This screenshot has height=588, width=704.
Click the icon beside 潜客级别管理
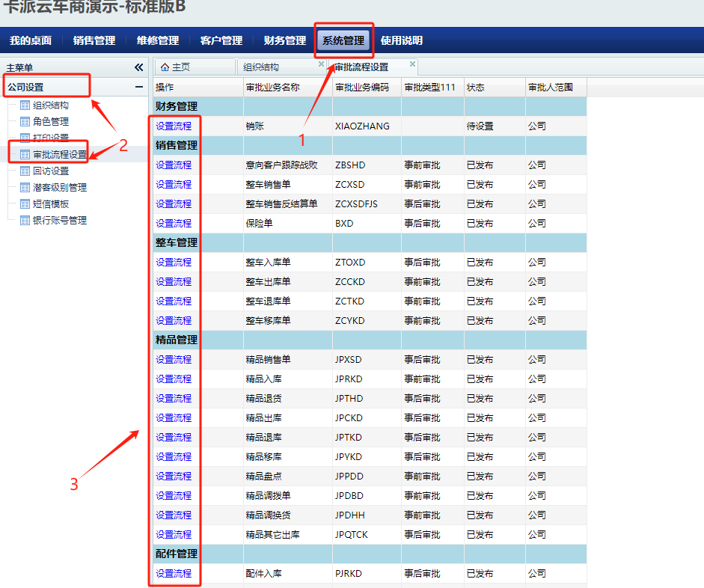[25, 188]
